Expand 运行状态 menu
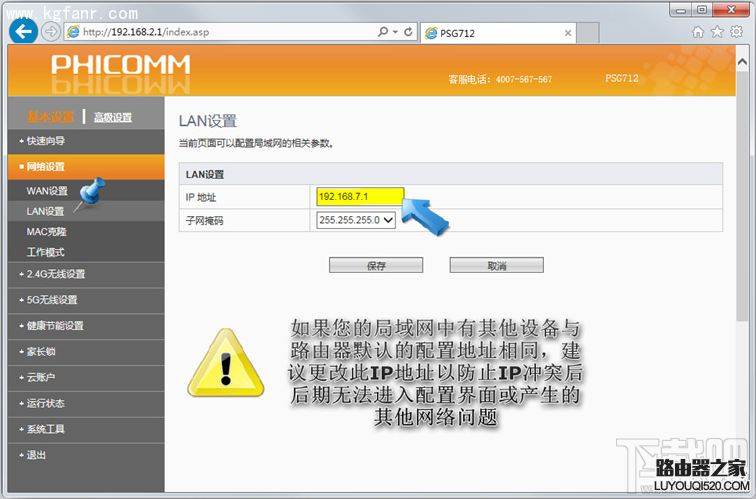756x499 pixels. [x=86, y=404]
